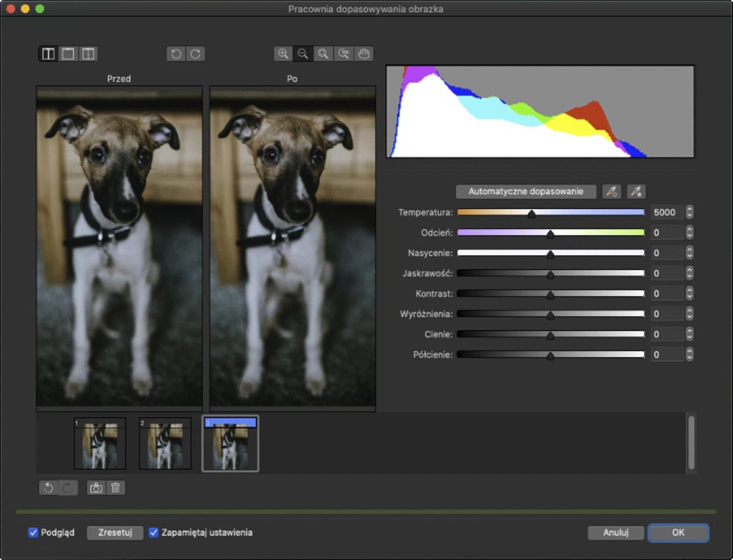Click the rotate right icon above the preview
733x560 pixels.
tap(196, 54)
